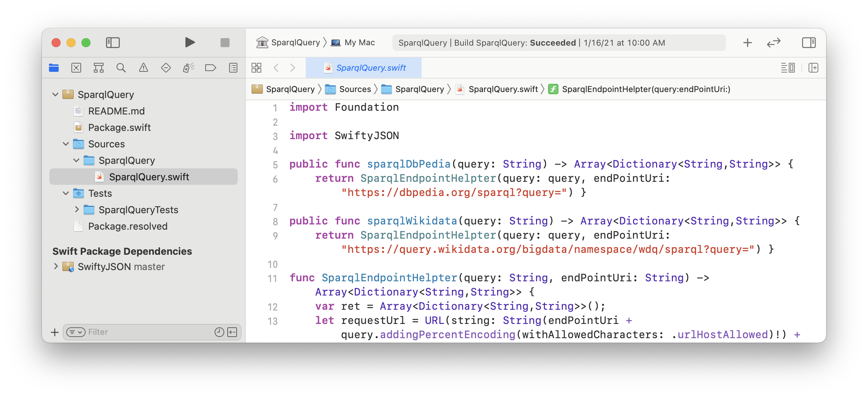Run the SparqlQuery scheme
The width and height of the screenshot is (868, 398).
coord(190,42)
